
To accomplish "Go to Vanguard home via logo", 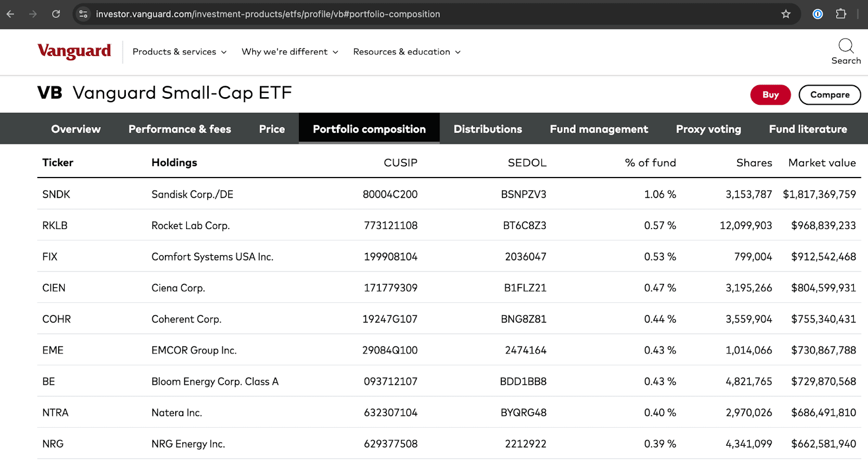I will [74, 51].
